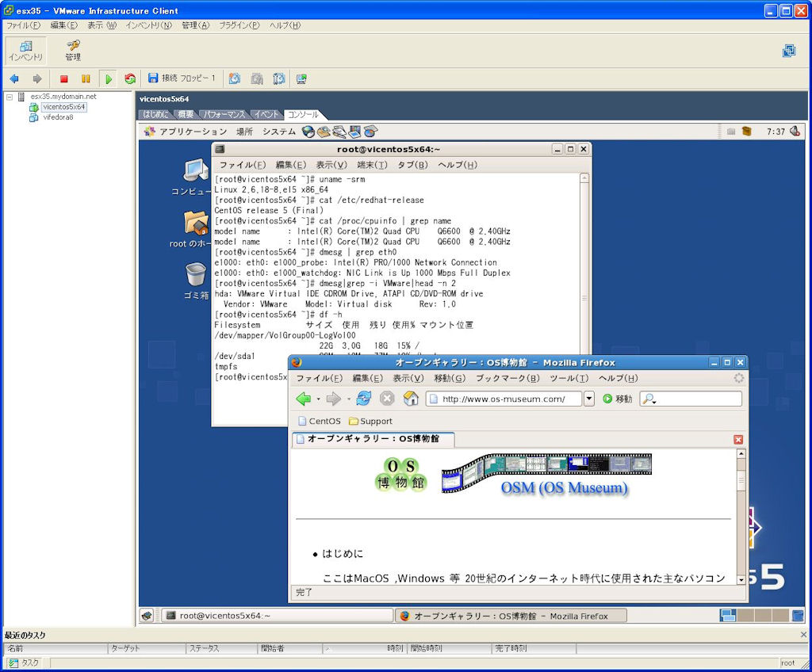Click the Firefox stop loading button
The height and width of the screenshot is (672, 812).
[387, 399]
